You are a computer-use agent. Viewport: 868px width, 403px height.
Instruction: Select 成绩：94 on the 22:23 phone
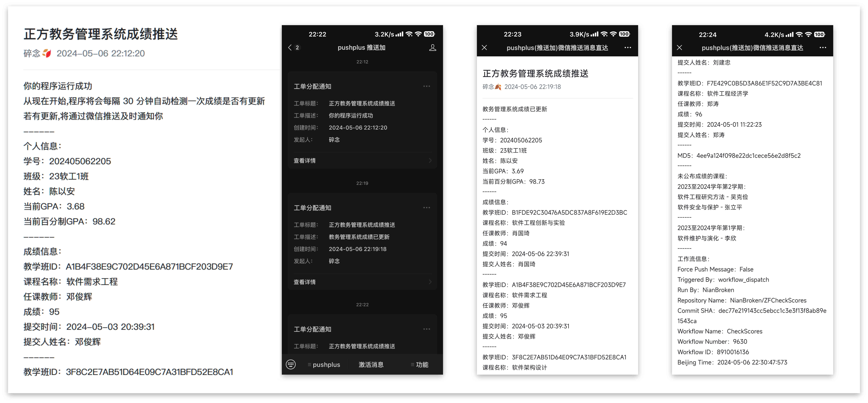(495, 243)
